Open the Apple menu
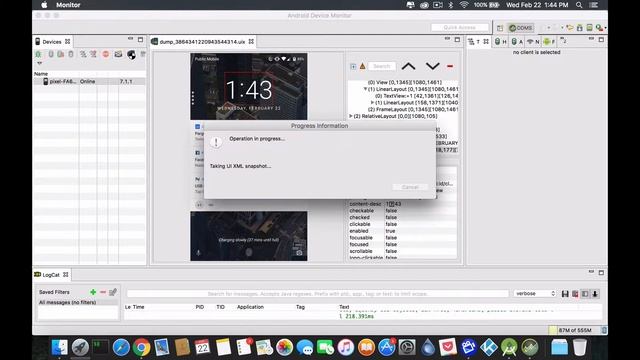Image resolution: width=640 pixels, height=360 pixels. (x=44, y=5)
